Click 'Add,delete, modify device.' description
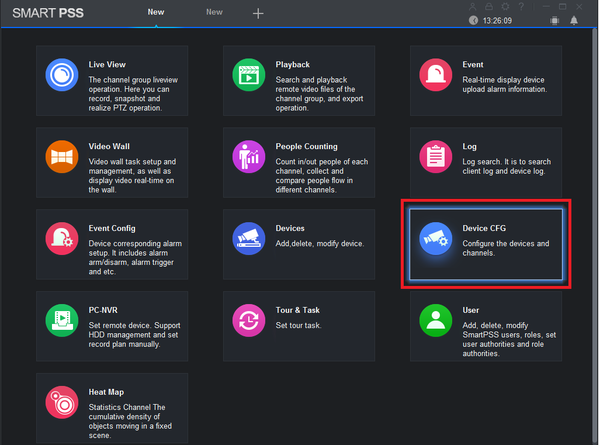Image resolution: width=600 pixels, height=445 pixels. coord(320,244)
